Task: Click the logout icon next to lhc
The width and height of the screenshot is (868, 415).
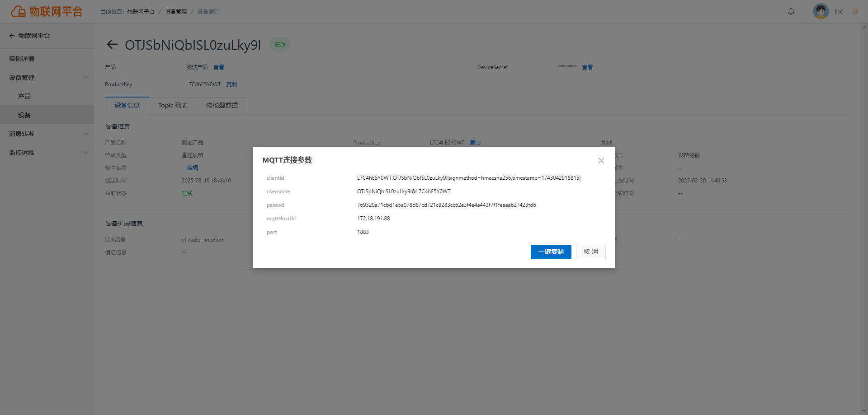Action: pos(855,11)
